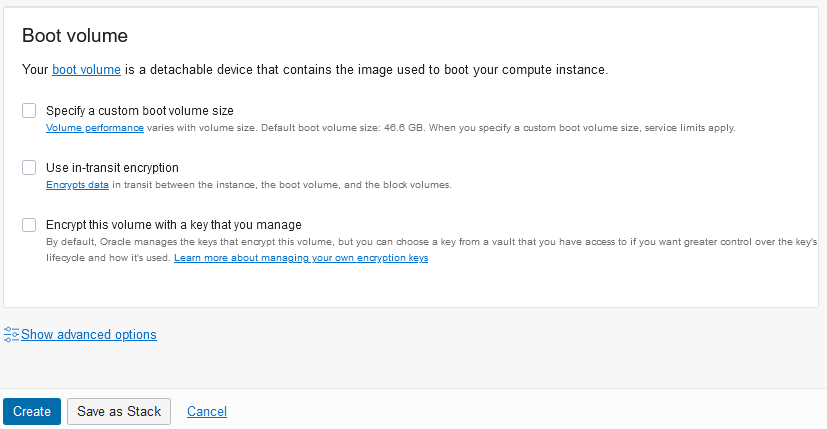The width and height of the screenshot is (827, 429).
Task: Enable Specify a custom boot volume size checkbox
Action: click(x=29, y=110)
